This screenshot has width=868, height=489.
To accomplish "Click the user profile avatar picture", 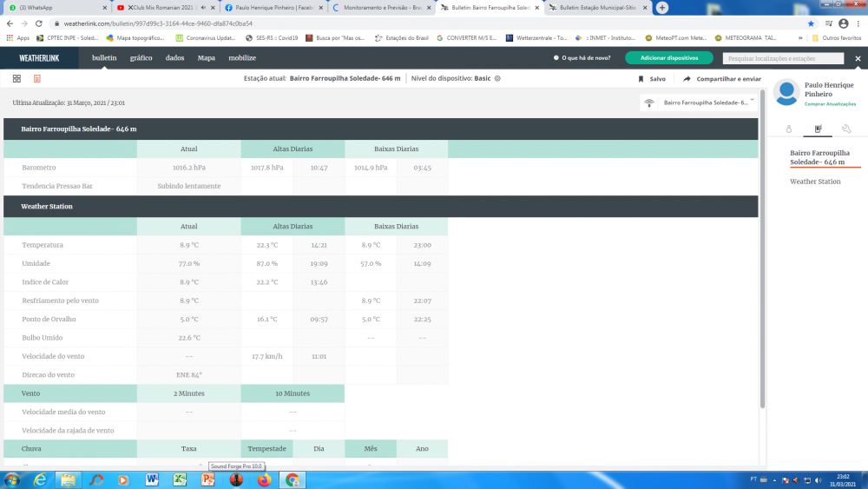I will click(x=786, y=91).
